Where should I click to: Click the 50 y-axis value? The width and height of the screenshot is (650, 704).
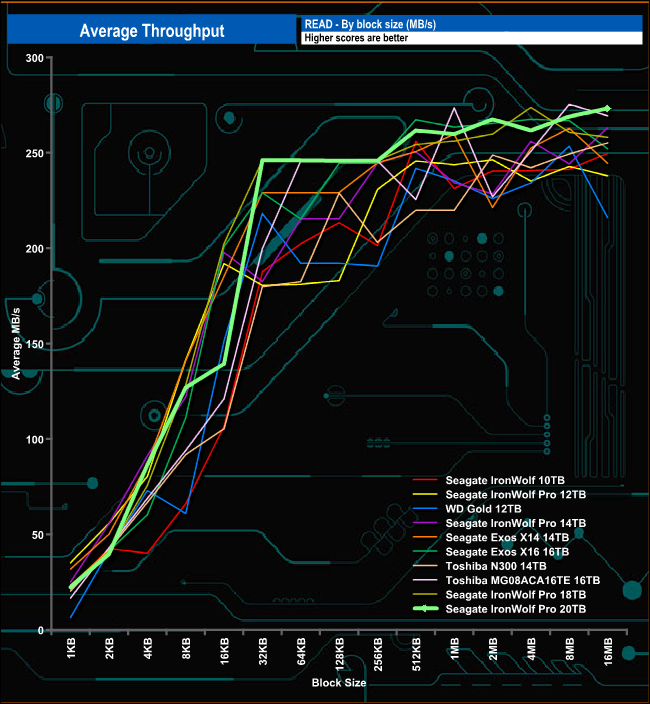click(x=38, y=535)
